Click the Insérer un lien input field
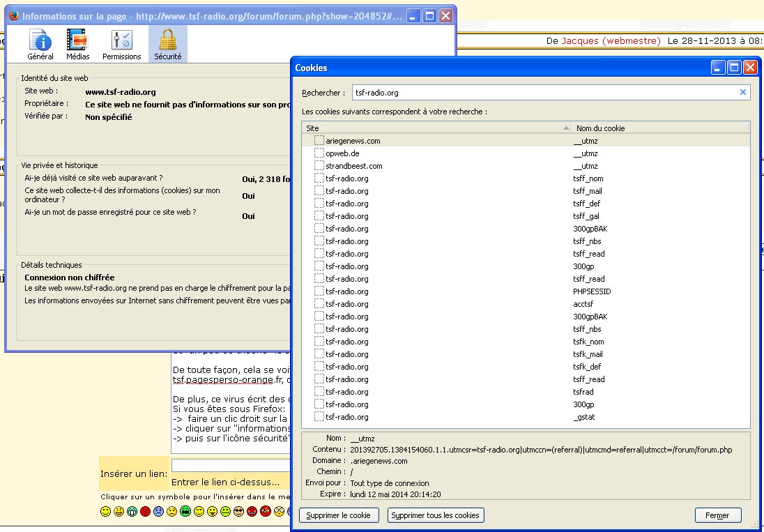The height and width of the screenshot is (532, 764). coord(231,465)
